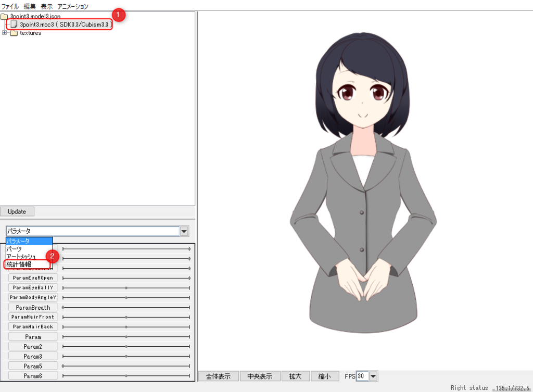Screen dimensions: 533x392
Task: Click the 全体表示 button
Action: tap(218, 376)
